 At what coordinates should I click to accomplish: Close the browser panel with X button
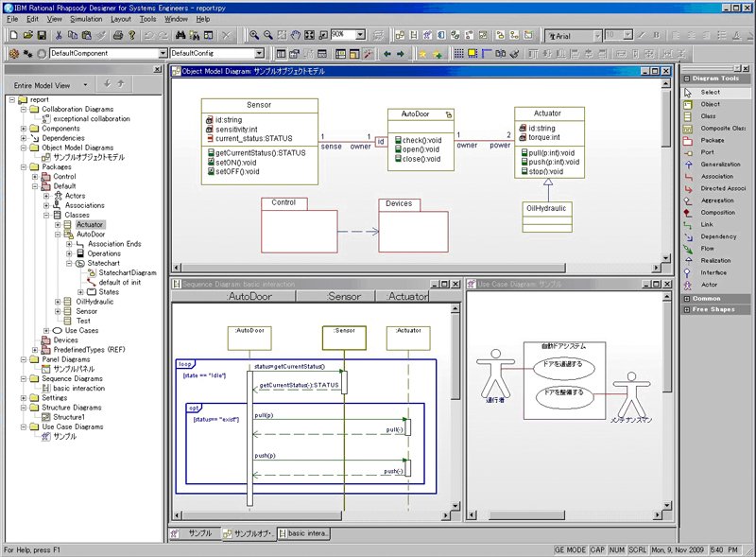click(157, 69)
